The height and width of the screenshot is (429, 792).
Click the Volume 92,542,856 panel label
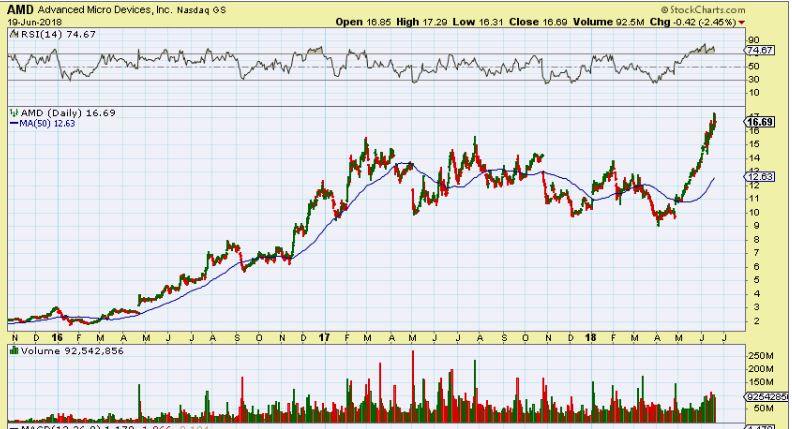pos(72,351)
